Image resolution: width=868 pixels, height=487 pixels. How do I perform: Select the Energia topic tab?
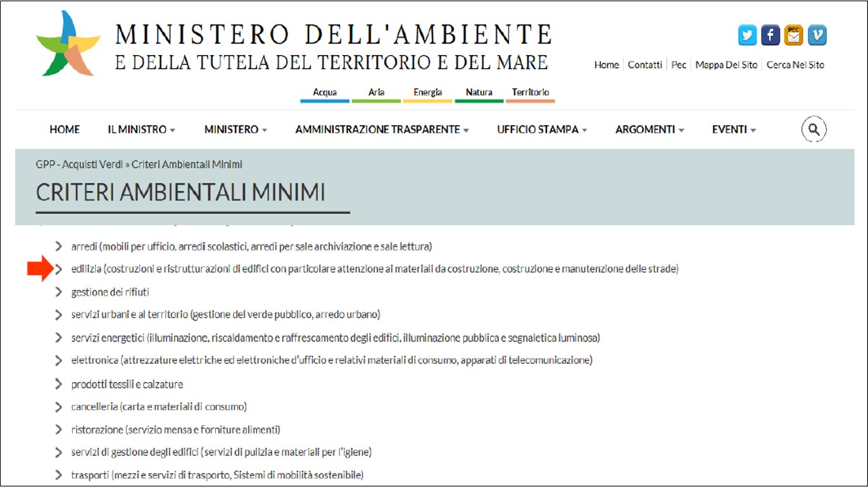427,93
